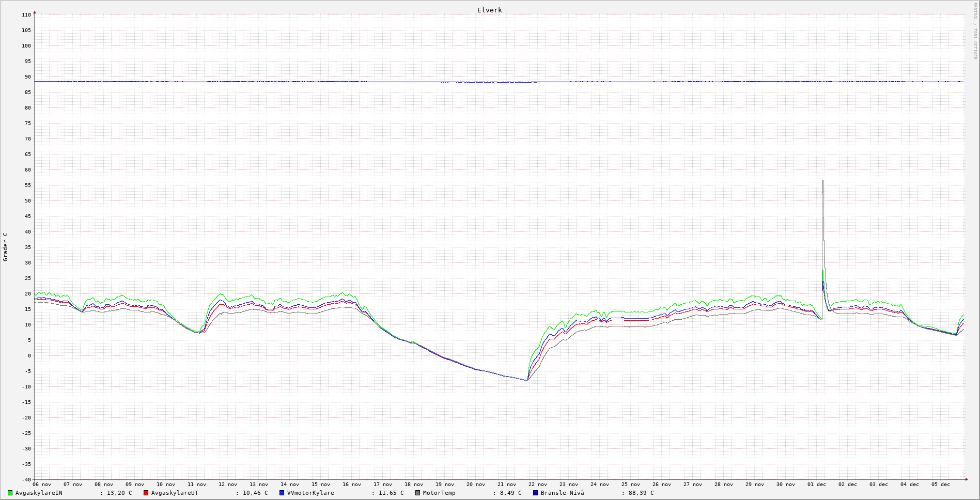The width and height of the screenshot is (980, 500).
Task: Click the MotorTemp legend label text
Action: click(x=439, y=493)
